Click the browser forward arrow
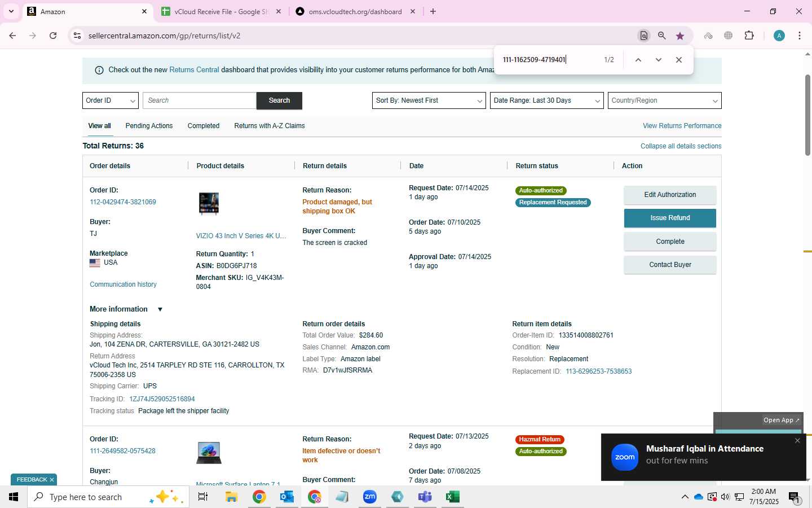 (33, 36)
